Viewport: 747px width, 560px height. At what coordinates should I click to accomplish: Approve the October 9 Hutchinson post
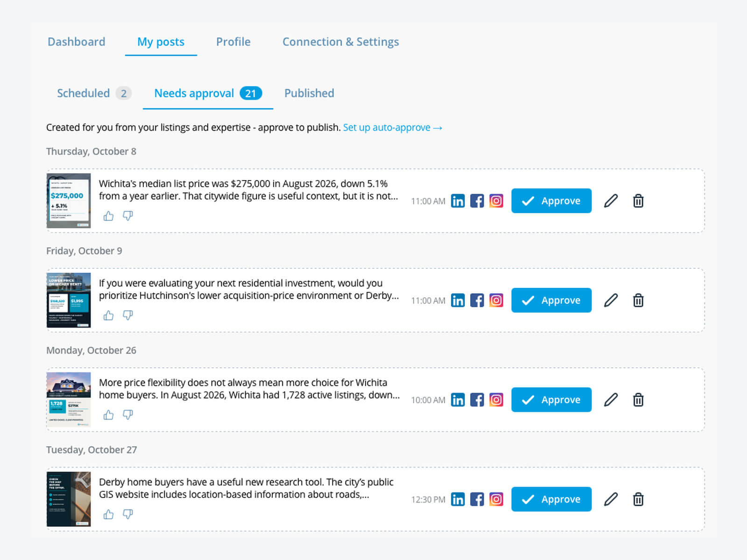coord(551,300)
